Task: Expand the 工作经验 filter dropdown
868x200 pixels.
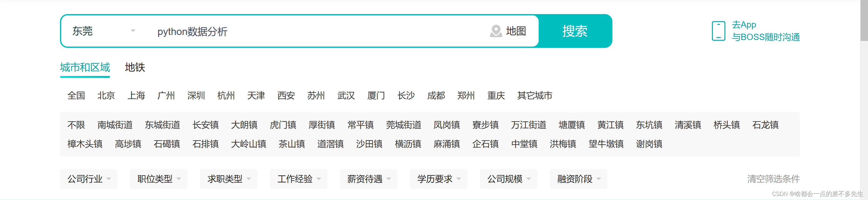Action: pyautogui.click(x=299, y=179)
